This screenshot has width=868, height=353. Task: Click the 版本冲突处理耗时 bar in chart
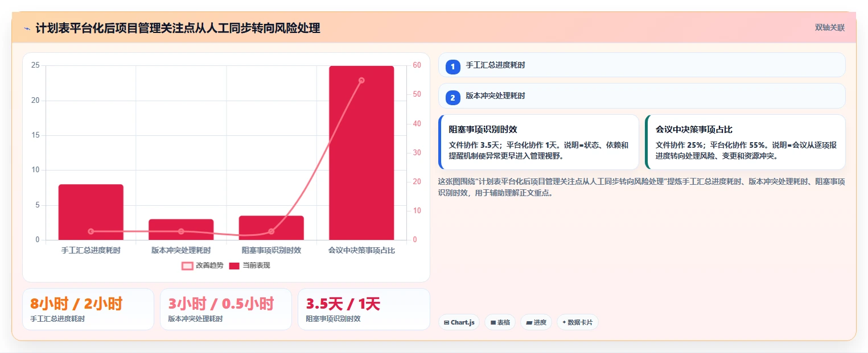point(181,230)
